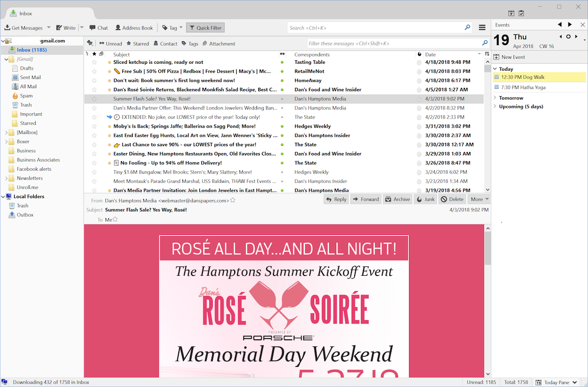Open the Starred folder
Screen dimensions: 588x387
[28, 123]
